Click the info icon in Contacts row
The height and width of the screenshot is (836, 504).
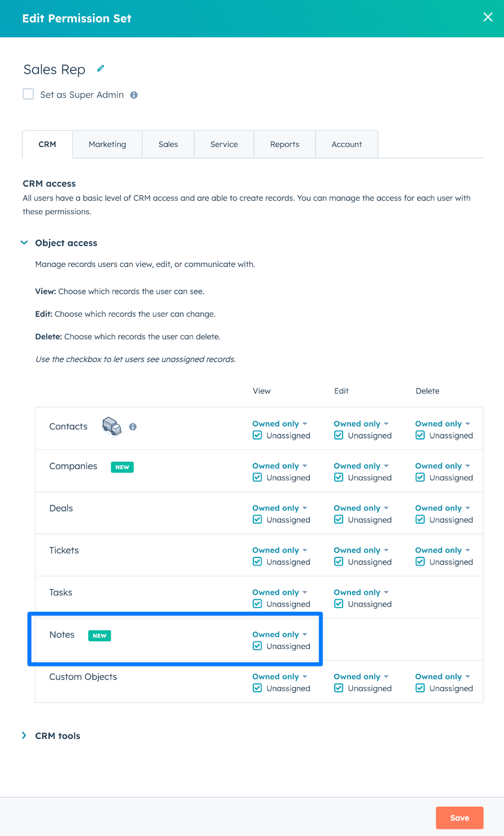point(133,427)
